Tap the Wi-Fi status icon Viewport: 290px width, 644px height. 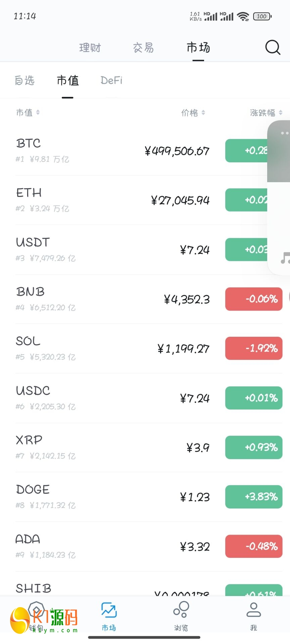click(x=243, y=16)
